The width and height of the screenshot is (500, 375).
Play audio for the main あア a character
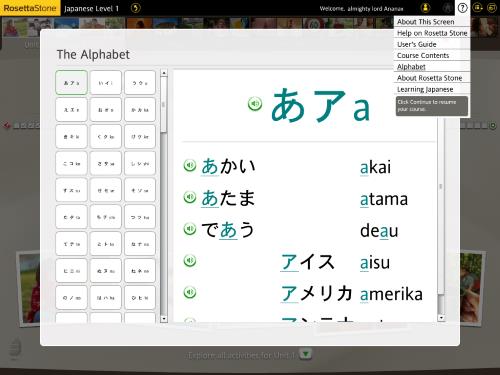[255, 104]
